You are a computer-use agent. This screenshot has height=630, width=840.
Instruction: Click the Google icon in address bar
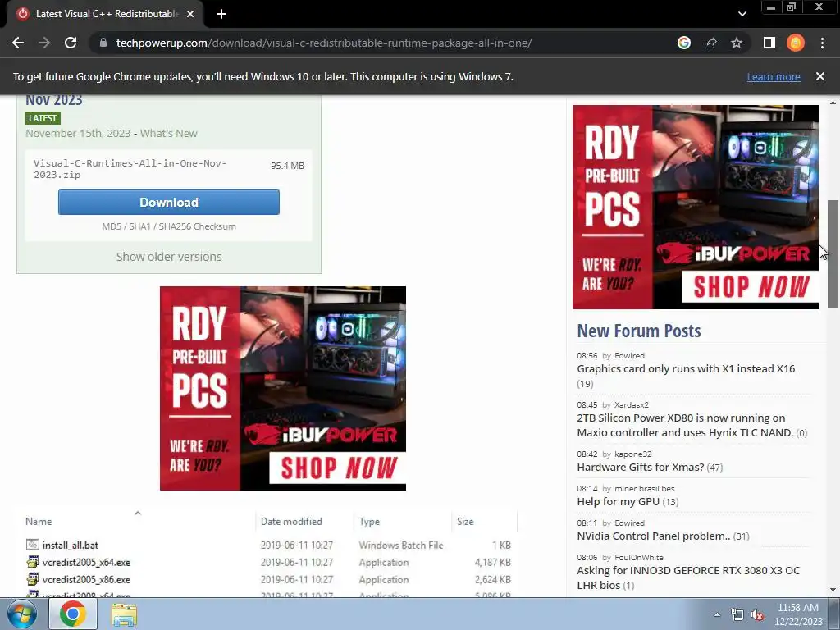pos(684,43)
